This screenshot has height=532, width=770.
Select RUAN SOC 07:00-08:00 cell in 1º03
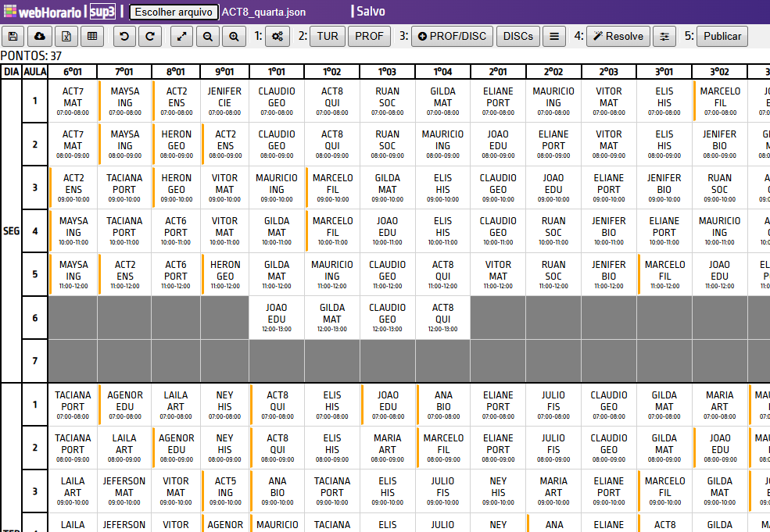coord(388,101)
